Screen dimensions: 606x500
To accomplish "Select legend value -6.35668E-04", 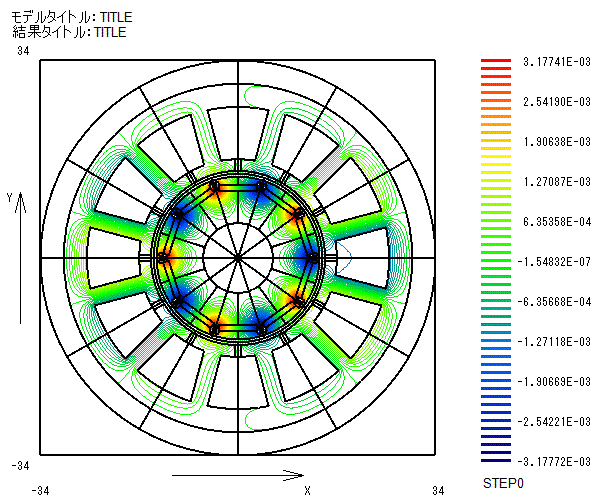I will point(554,301).
